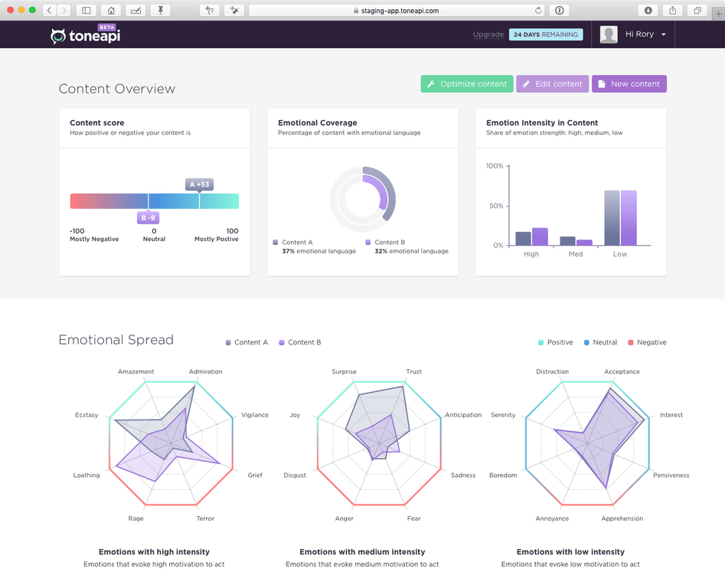Toggle Content A in the Emotional Spread legend
Viewport: 725px width, 588px height.
[x=247, y=342]
